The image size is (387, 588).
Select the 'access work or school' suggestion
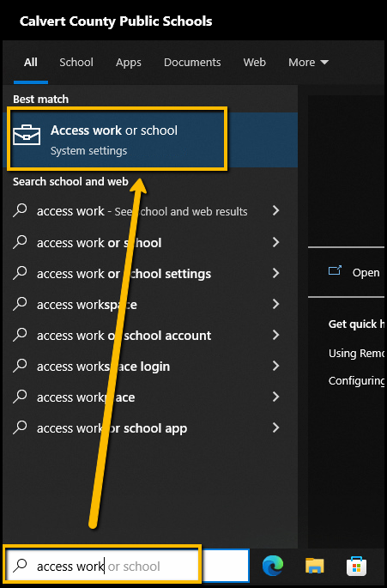point(150,243)
